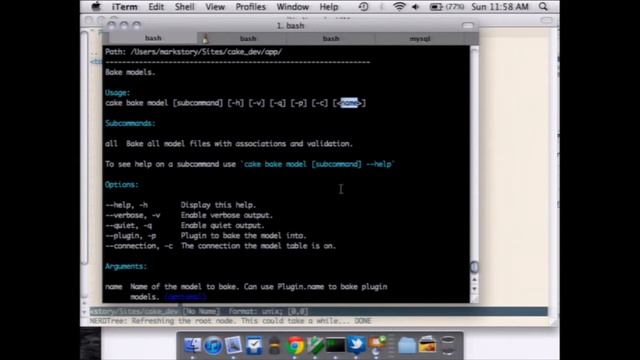This screenshot has width=640, height=360.
Task: Click the 'Subcommands:' heading
Action: tap(130, 123)
